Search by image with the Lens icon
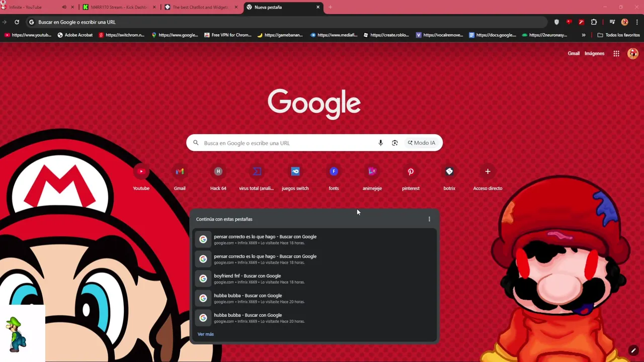The height and width of the screenshot is (362, 644). (395, 143)
